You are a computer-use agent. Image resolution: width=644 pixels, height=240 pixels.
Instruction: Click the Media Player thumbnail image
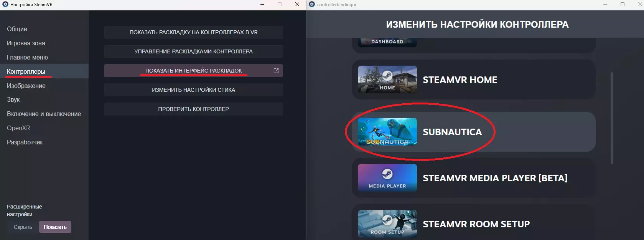387,178
